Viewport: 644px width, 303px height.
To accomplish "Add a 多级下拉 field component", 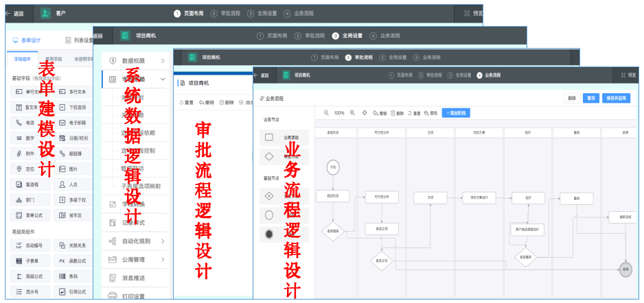I will click(x=73, y=199).
